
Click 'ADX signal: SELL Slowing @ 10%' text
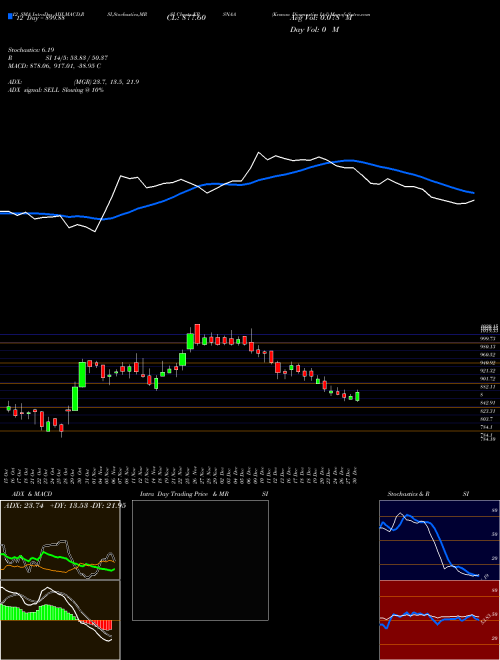click(56, 90)
